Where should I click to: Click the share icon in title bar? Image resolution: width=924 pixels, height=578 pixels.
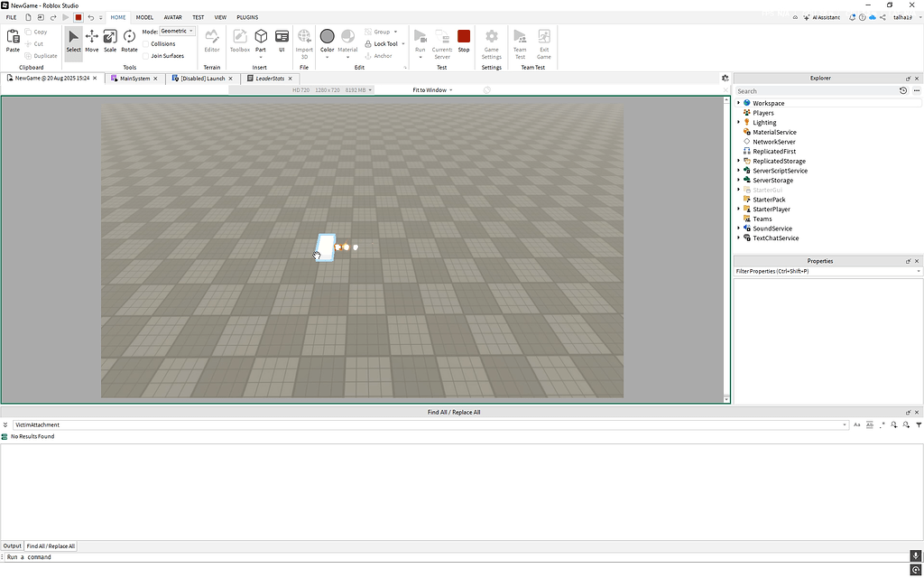[x=882, y=18]
